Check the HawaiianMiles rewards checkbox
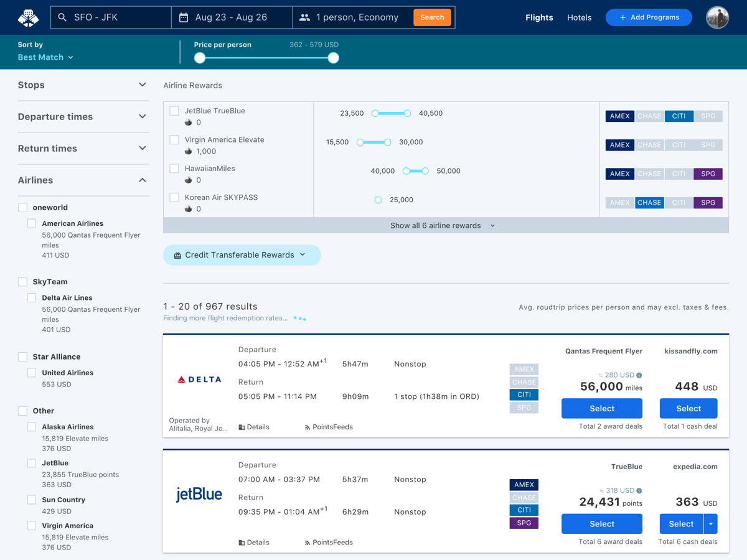Screen dimensions: 747x560 (174, 169)
